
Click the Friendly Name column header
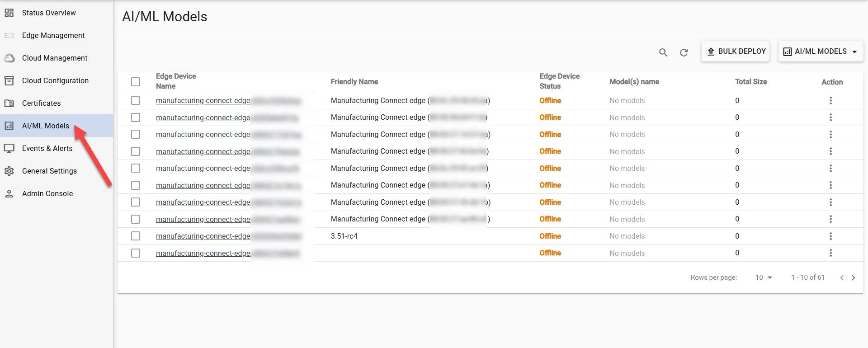(x=354, y=82)
